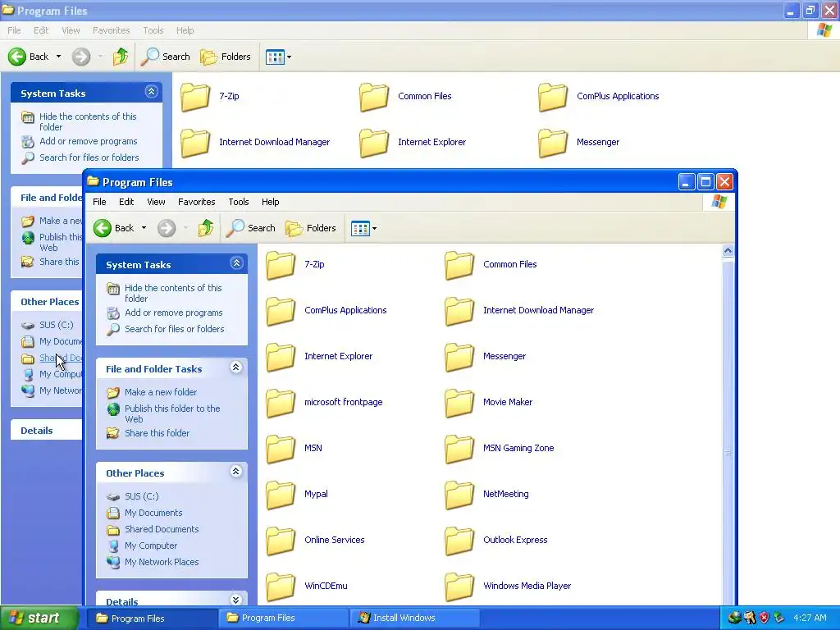Click Folders button in background window toolbar
840x630 pixels.
coord(226,57)
